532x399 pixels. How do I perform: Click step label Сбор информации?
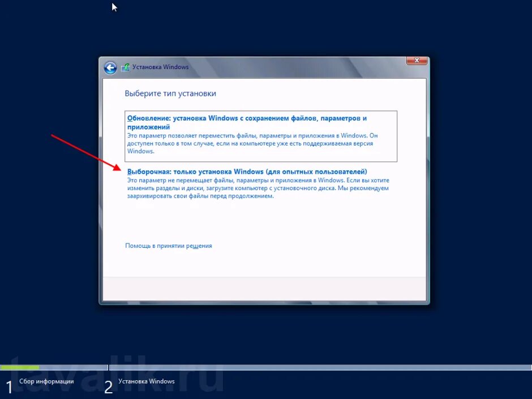pyautogui.click(x=46, y=381)
